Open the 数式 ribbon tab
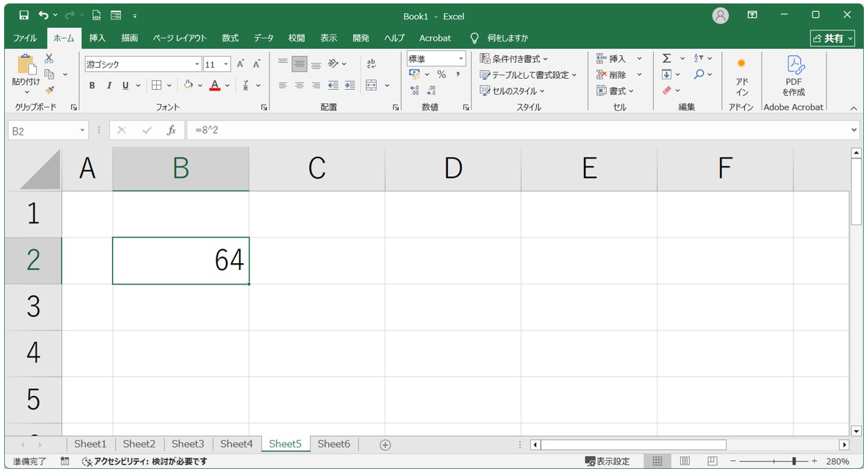 pyautogui.click(x=230, y=38)
